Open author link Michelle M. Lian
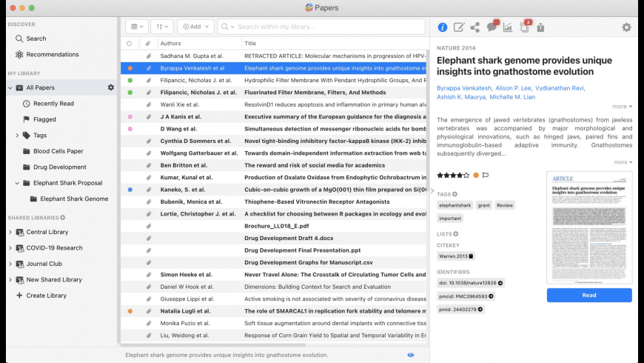 click(512, 97)
